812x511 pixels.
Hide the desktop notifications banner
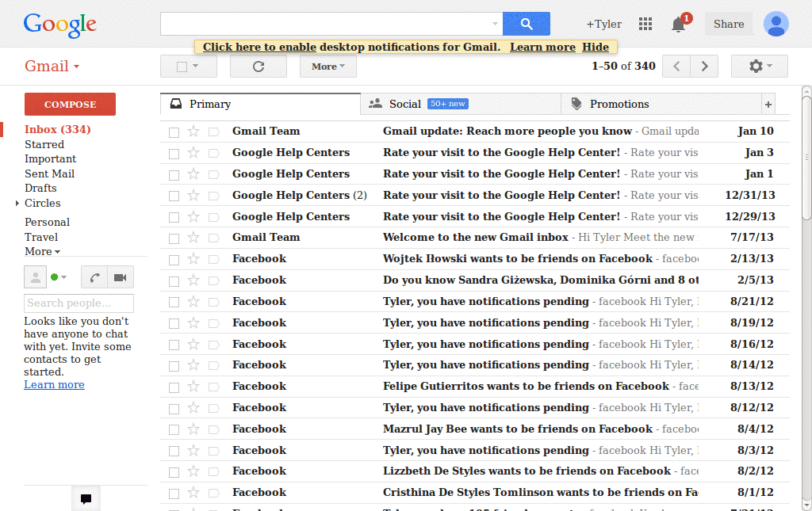pos(596,47)
